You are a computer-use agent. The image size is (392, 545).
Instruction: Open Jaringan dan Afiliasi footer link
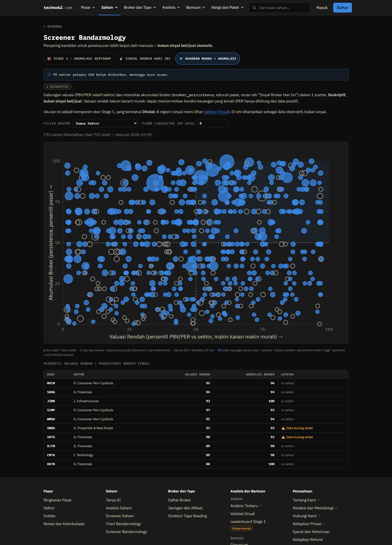click(185, 508)
